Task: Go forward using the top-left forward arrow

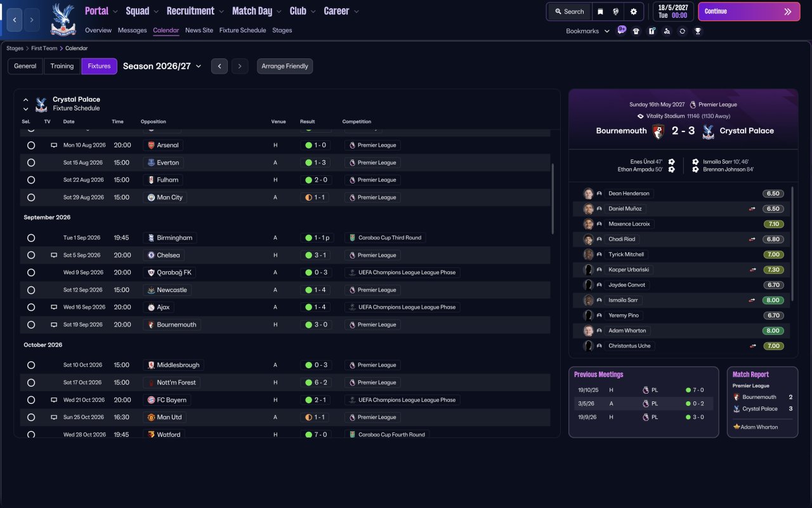Action: (x=31, y=20)
